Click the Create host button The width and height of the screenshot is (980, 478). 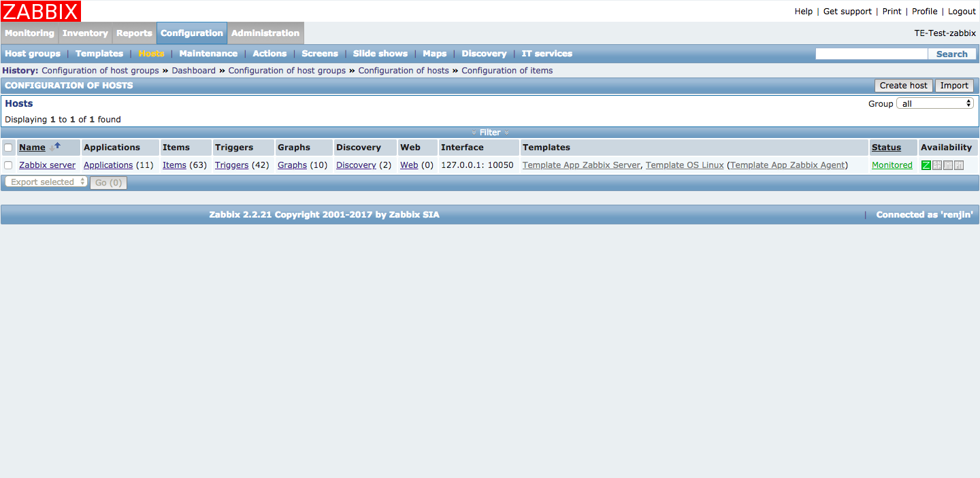click(903, 86)
